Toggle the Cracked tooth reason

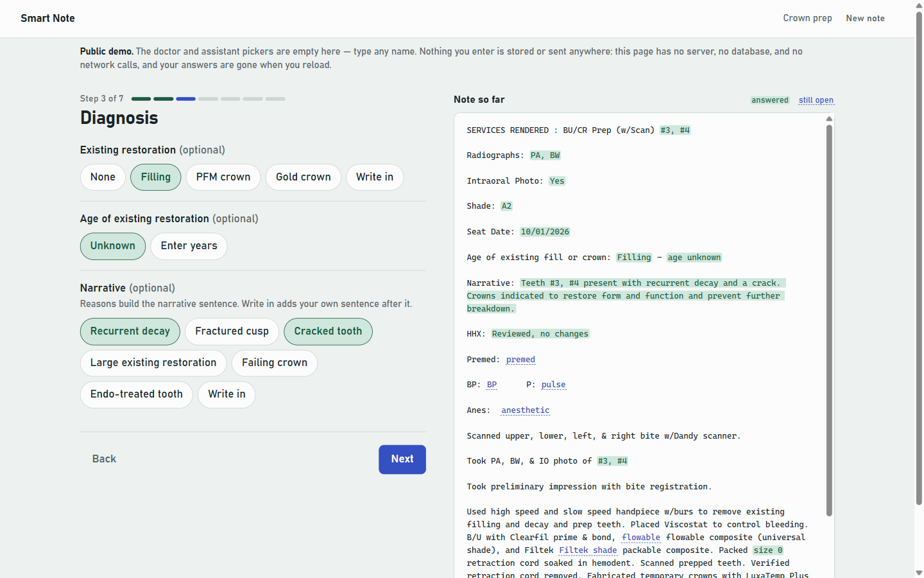coord(328,331)
